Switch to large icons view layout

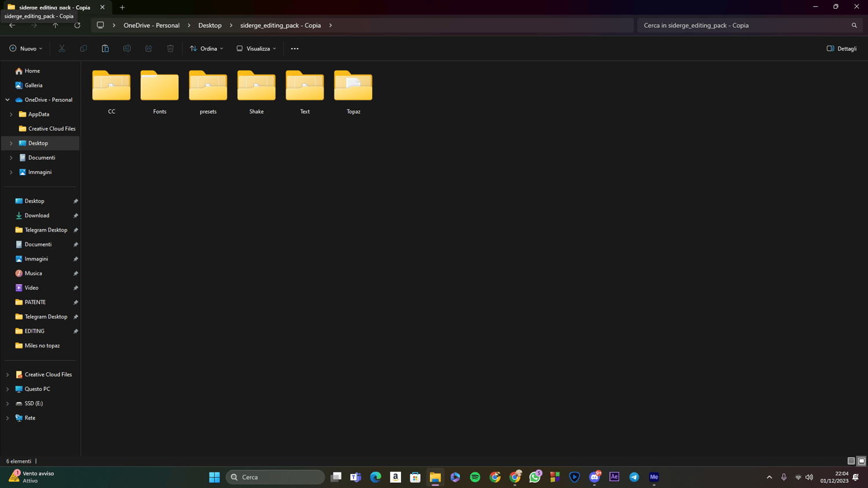tap(862, 461)
